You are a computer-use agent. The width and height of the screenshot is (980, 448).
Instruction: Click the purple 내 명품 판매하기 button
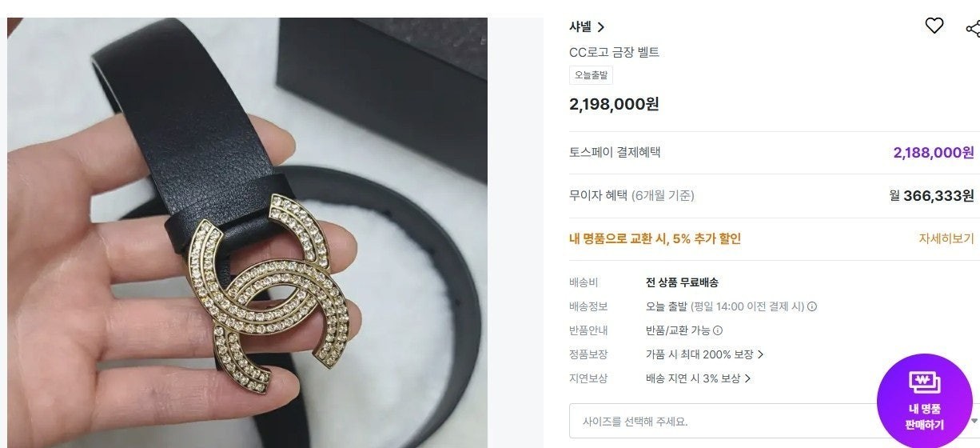pos(925,401)
